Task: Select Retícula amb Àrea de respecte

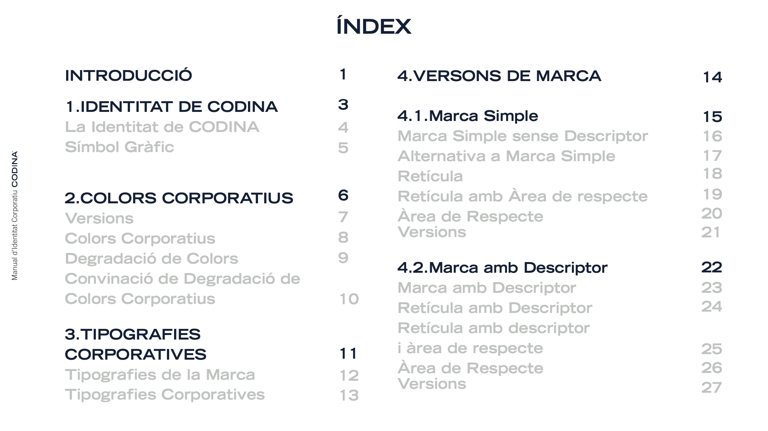Action: tap(523, 196)
